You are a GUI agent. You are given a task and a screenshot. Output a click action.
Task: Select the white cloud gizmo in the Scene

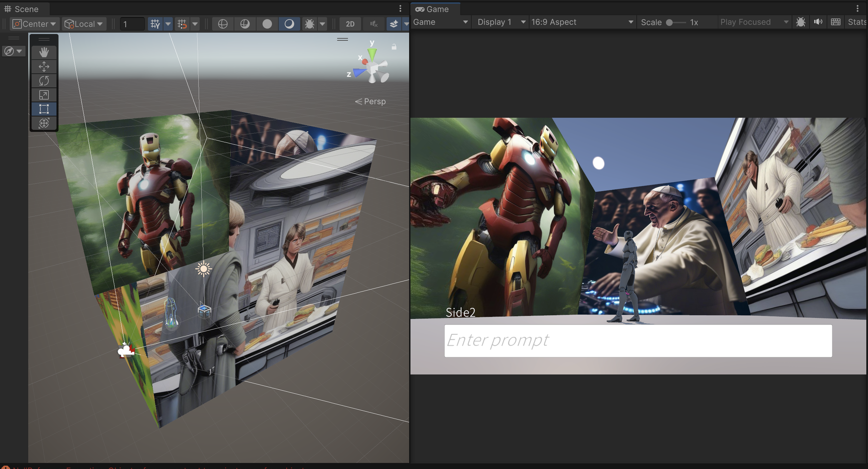click(x=126, y=351)
